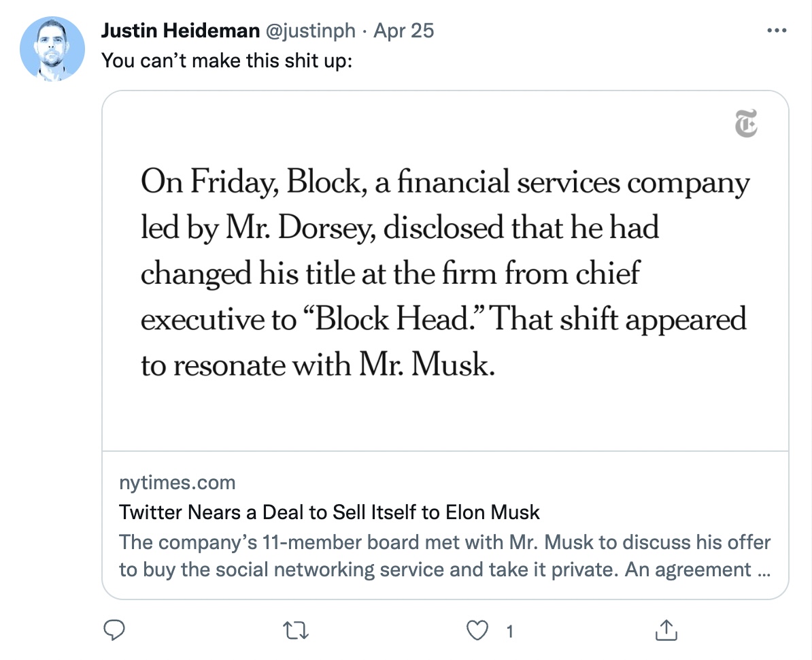The height and width of the screenshot is (660, 812).
Task: Click the name Justin Heideman
Action: coord(170,30)
